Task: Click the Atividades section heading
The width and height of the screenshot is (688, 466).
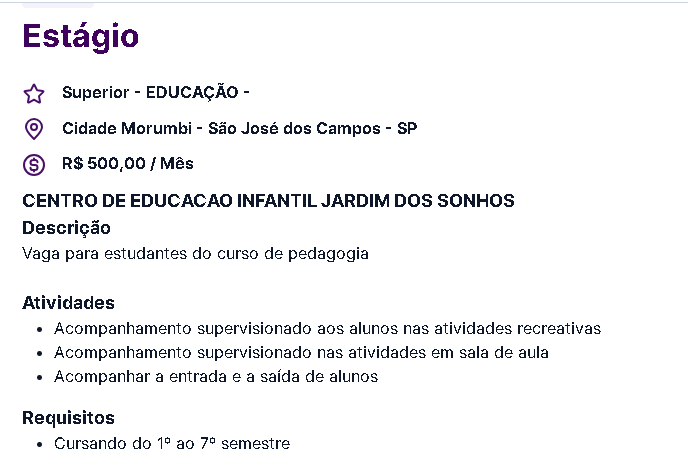Action: [x=68, y=303]
